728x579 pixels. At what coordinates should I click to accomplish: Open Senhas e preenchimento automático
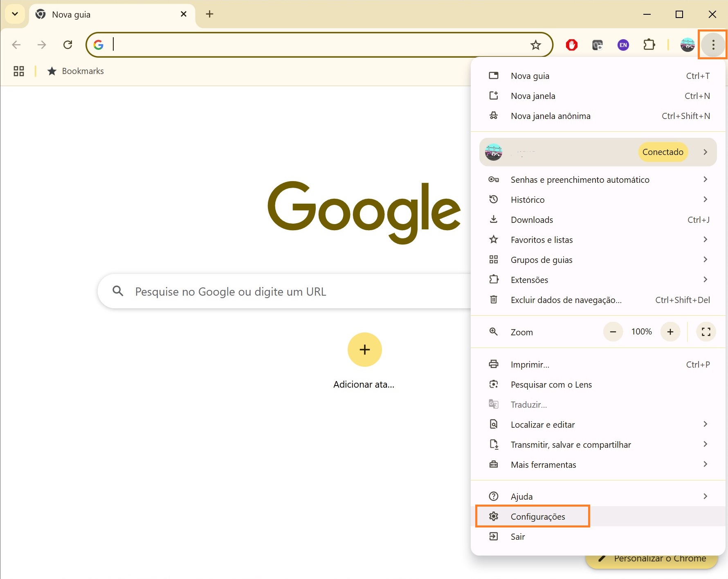point(598,180)
